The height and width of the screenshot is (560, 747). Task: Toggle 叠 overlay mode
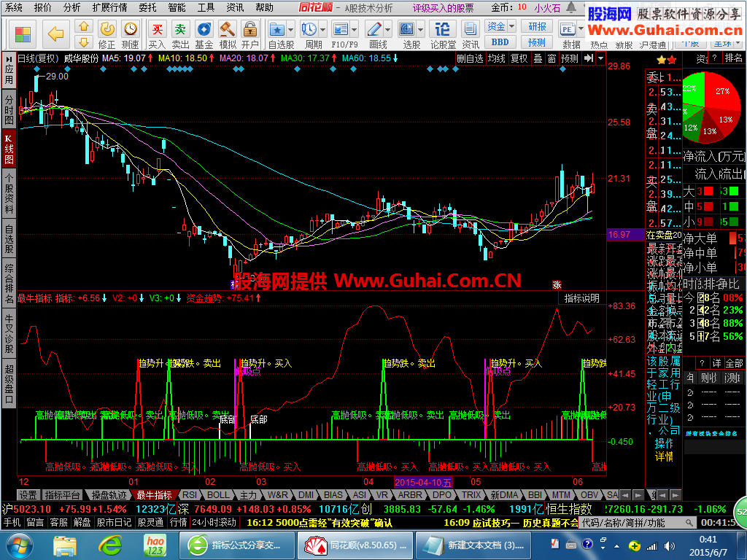[x=538, y=58]
